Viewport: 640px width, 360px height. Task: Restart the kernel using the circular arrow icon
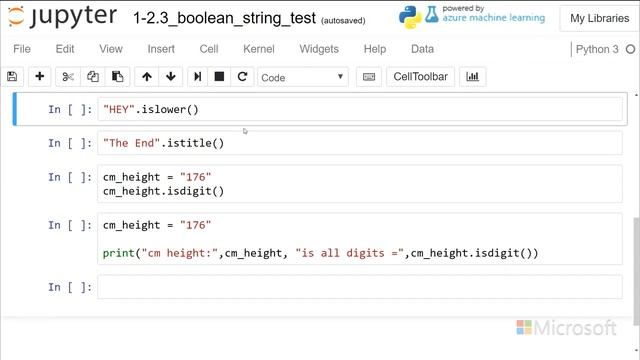click(242, 76)
